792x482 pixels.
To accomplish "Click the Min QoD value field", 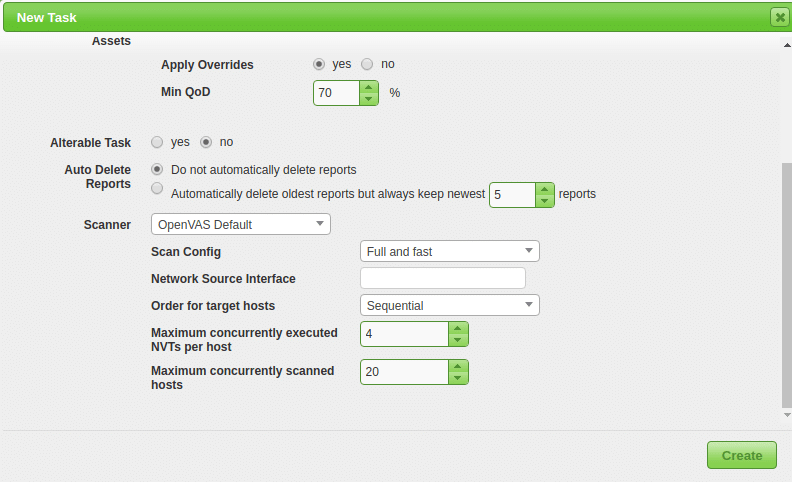I will pos(336,93).
